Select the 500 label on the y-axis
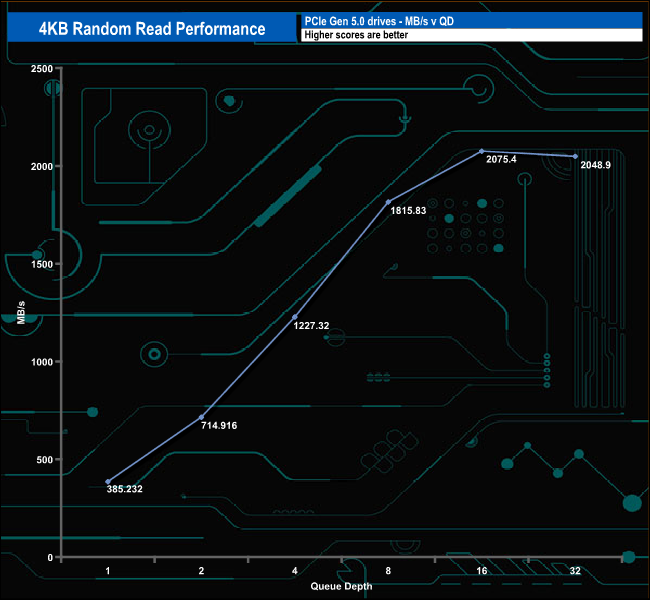This screenshot has width=650, height=600. pos(44,460)
